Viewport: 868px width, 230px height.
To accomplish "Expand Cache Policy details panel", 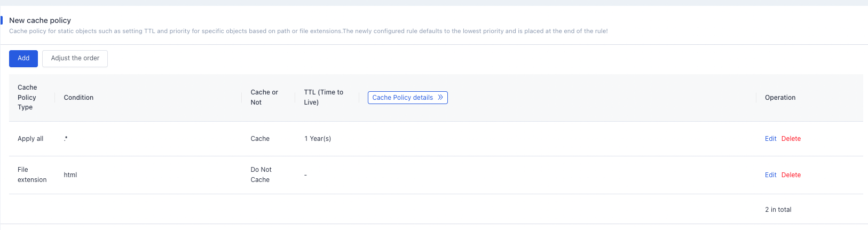I will point(407,98).
